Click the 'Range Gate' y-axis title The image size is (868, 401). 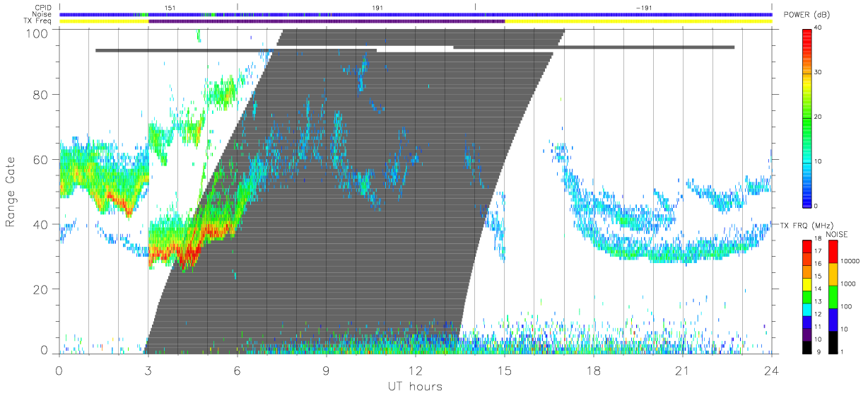11,192
